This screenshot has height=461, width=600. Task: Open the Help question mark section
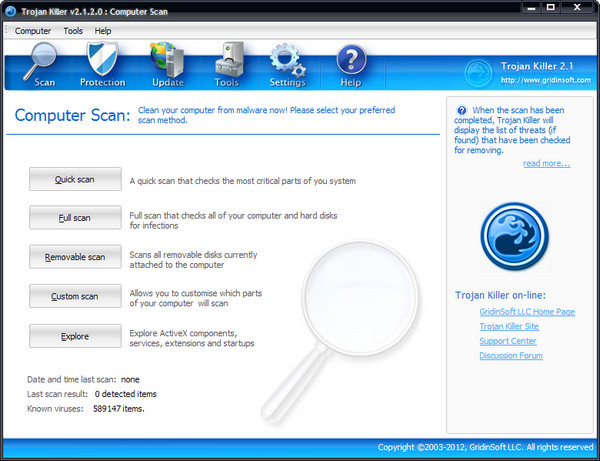[350, 66]
